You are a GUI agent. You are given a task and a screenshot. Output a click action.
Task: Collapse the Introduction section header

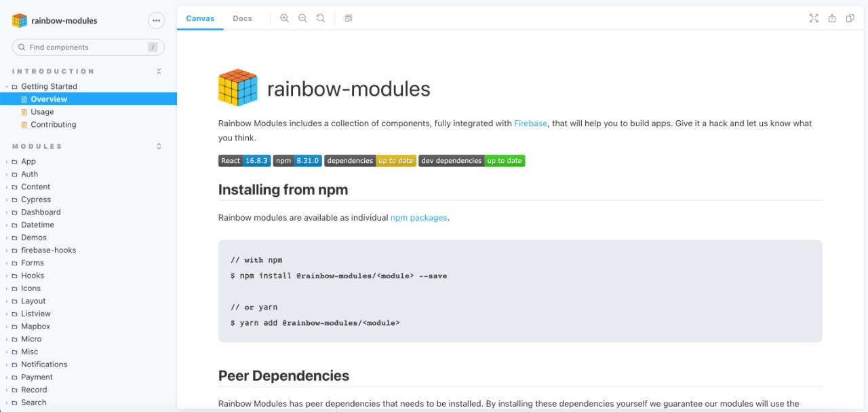coord(158,71)
